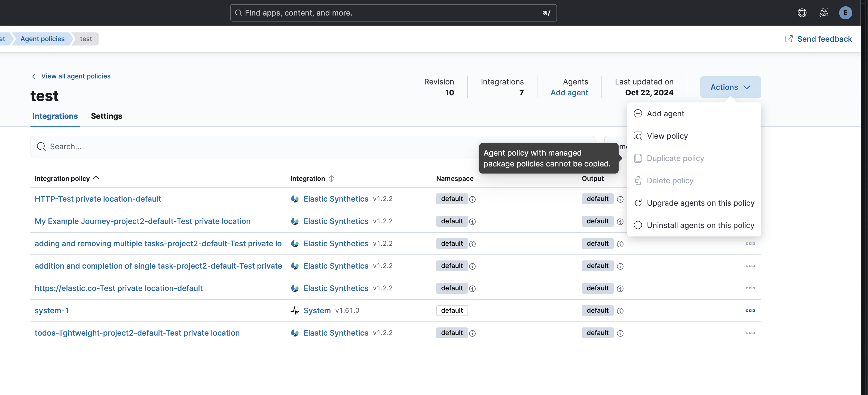Select Duplicate policy menu item

694,158
